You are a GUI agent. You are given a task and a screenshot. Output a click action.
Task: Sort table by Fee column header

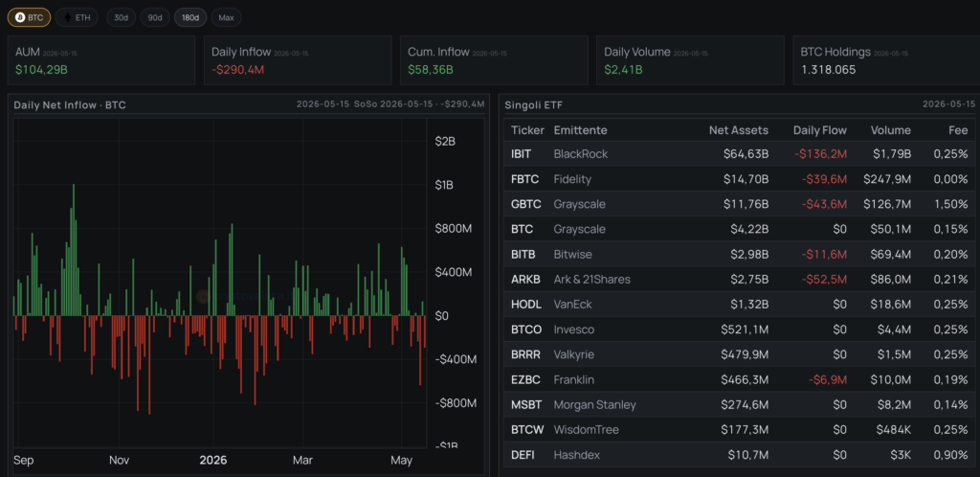pyautogui.click(x=957, y=130)
